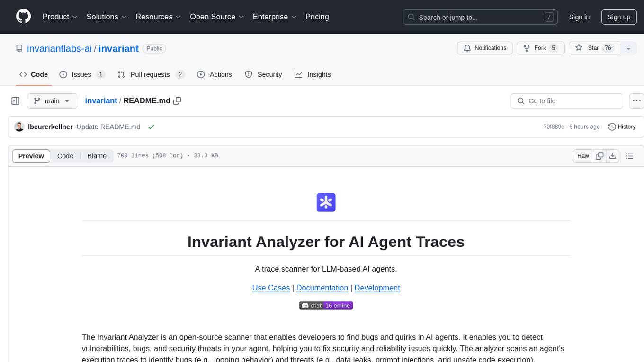Focus the Search or jump to field
Image resolution: width=644 pixels, height=362 pixels.
click(x=481, y=17)
